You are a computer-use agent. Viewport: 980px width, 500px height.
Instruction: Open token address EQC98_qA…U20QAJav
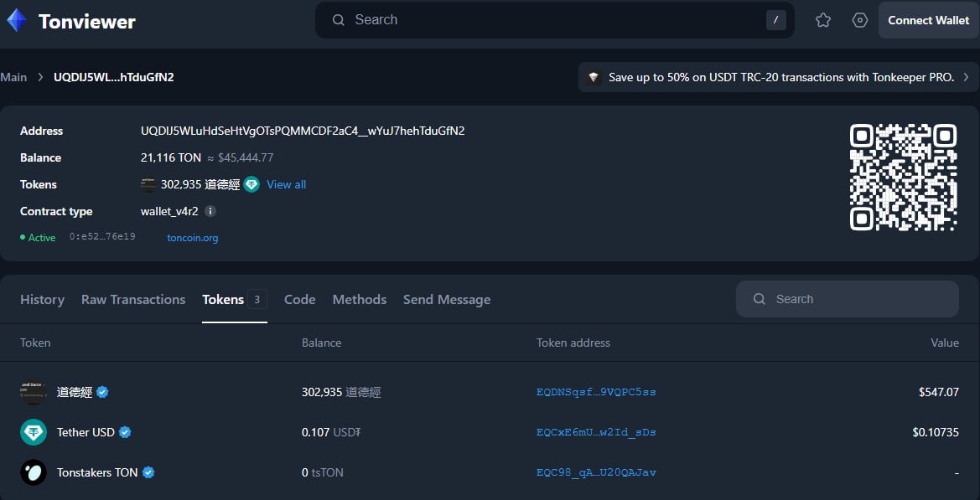click(596, 472)
